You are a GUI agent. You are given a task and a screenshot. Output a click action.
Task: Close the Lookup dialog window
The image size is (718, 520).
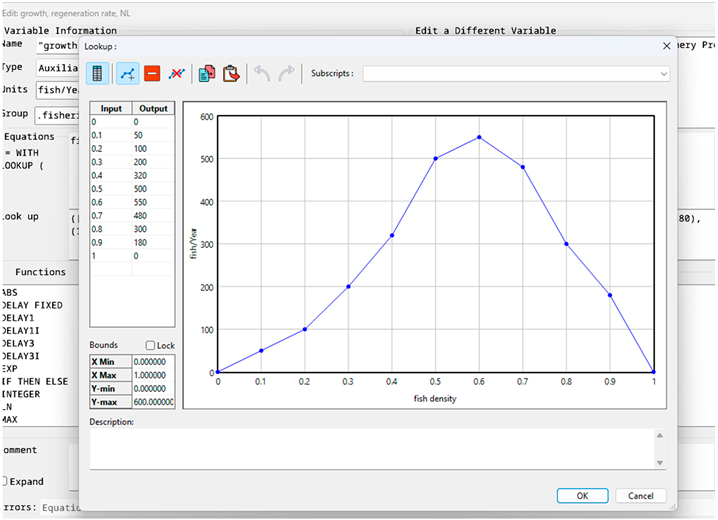[x=667, y=46]
